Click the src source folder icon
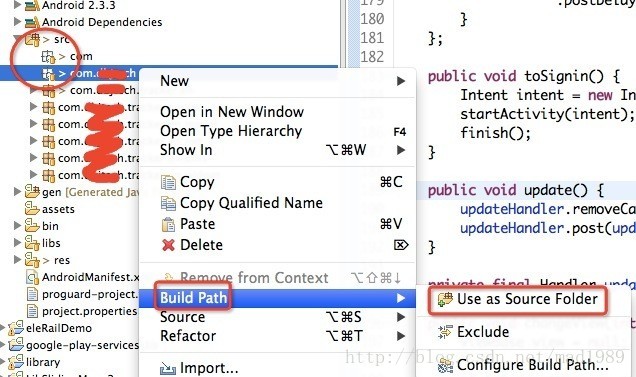The width and height of the screenshot is (636, 377). 33,40
